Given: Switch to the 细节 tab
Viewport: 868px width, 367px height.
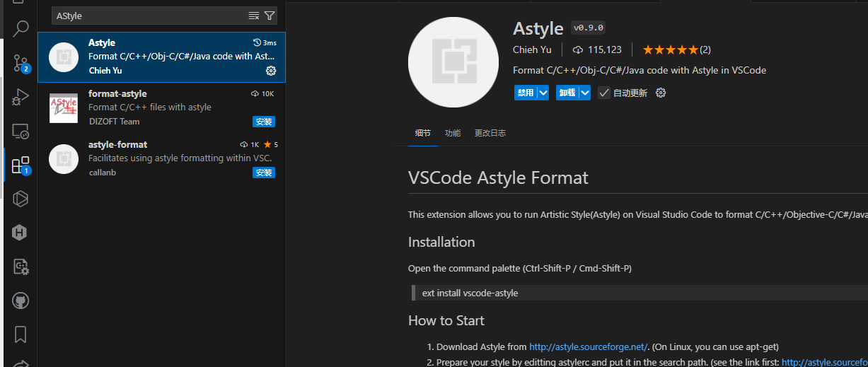Looking at the screenshot, I should tap(423, 133).
